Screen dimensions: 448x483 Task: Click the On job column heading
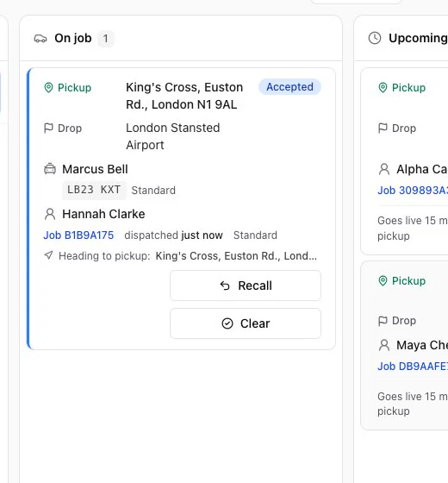(x=73, y=38)
